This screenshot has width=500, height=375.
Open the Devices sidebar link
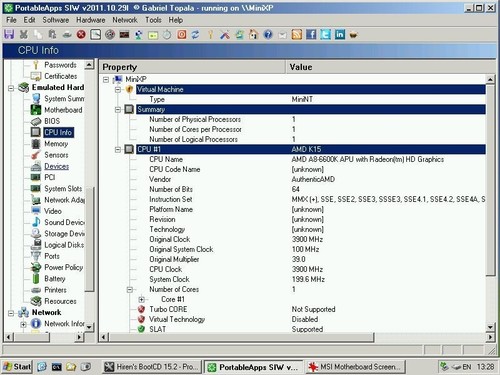[x=56, y=166]
